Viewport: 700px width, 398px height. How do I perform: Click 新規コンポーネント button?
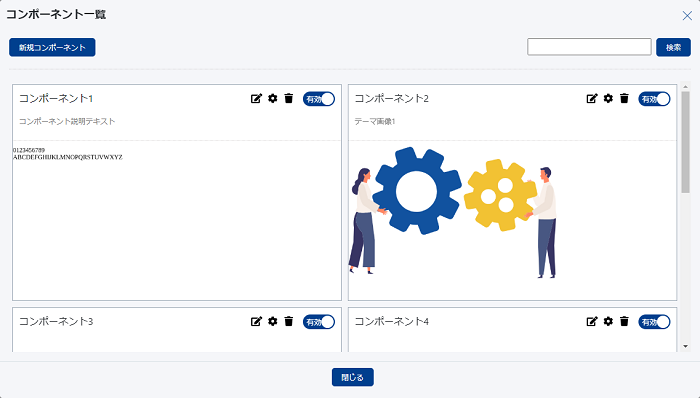[x=52, y=47]
